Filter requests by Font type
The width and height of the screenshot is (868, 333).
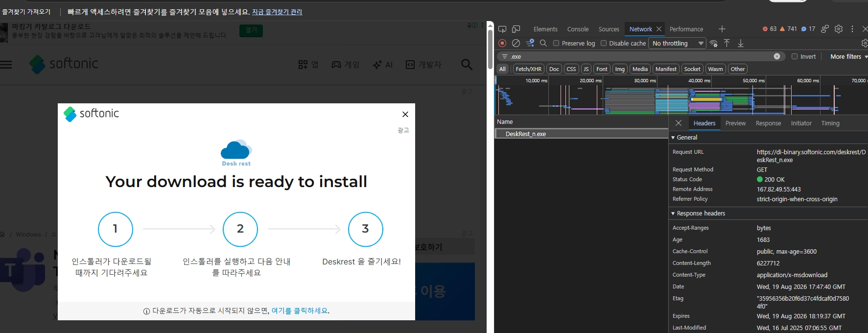(602, 69)
